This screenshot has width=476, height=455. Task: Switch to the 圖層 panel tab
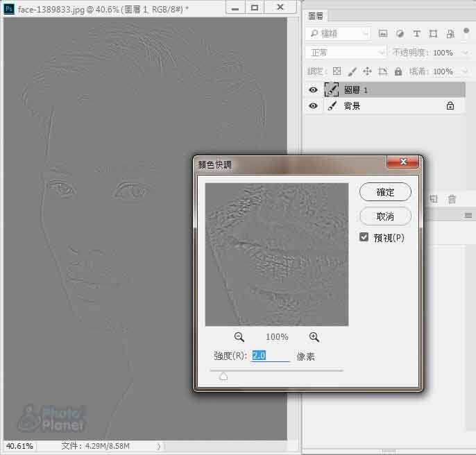tap(316, 16)
